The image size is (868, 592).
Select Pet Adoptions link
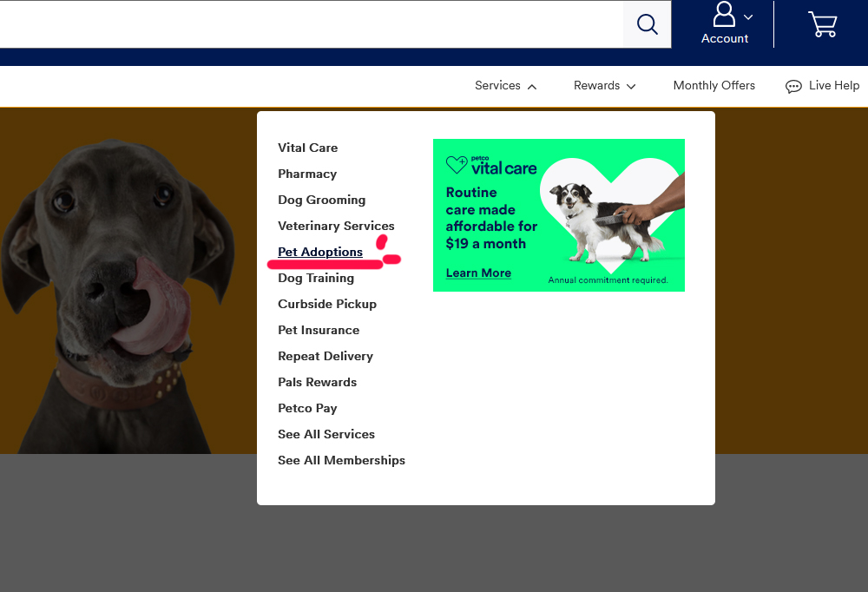tap(320, 252)
